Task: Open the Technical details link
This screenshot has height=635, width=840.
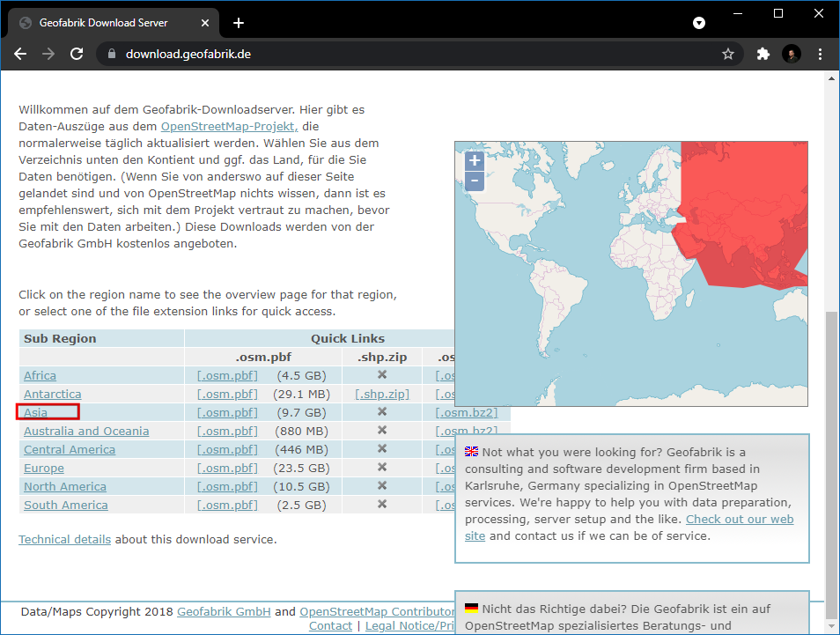Action: [x=64, y=539]
